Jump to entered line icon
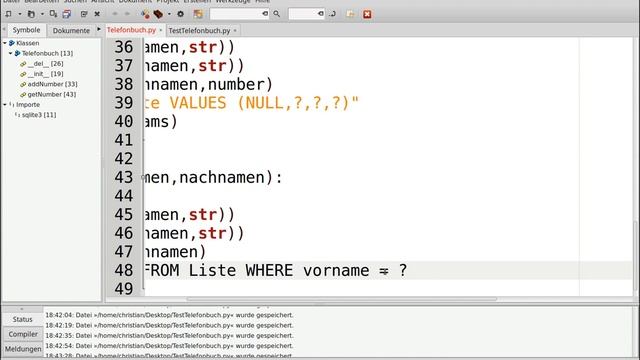This screenshot has width=640, height=360. [x=332, y=14]
